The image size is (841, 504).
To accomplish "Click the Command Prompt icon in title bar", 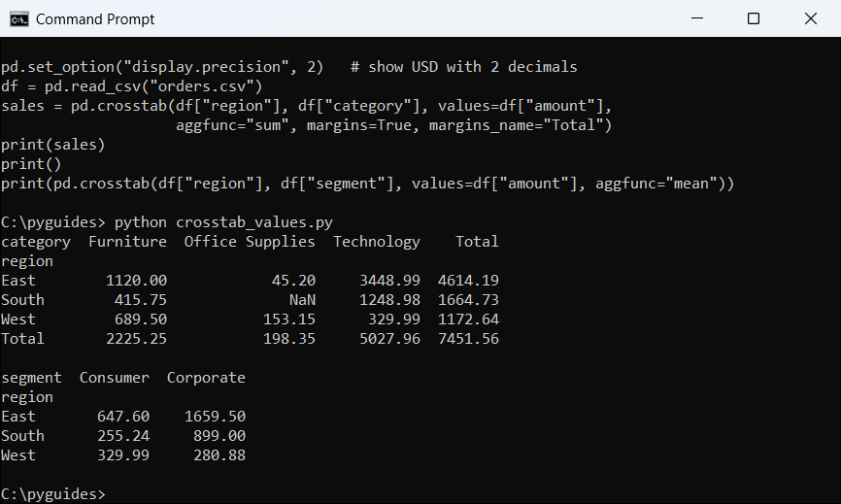I will (x=19, y=19).
